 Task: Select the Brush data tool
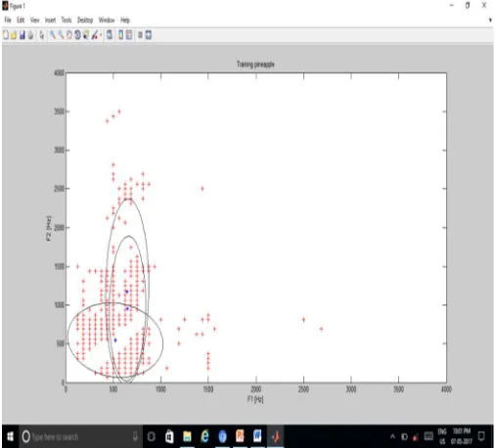pos(95,35)
